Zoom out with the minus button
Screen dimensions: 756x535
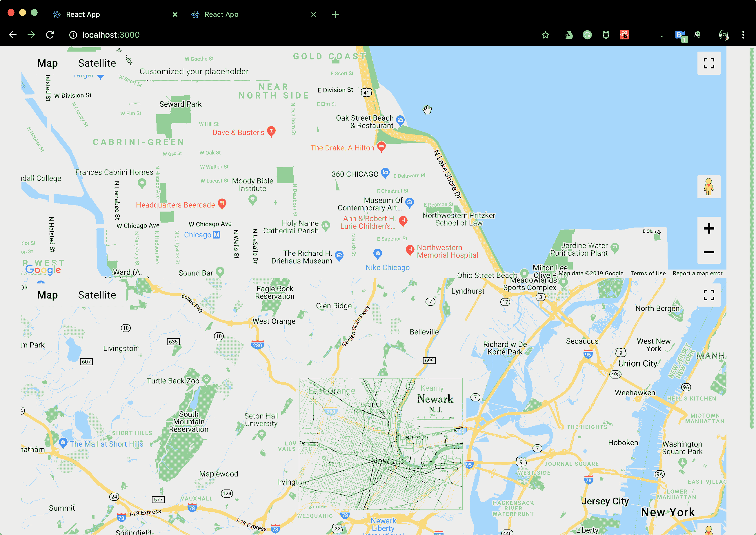click(708, 252)
